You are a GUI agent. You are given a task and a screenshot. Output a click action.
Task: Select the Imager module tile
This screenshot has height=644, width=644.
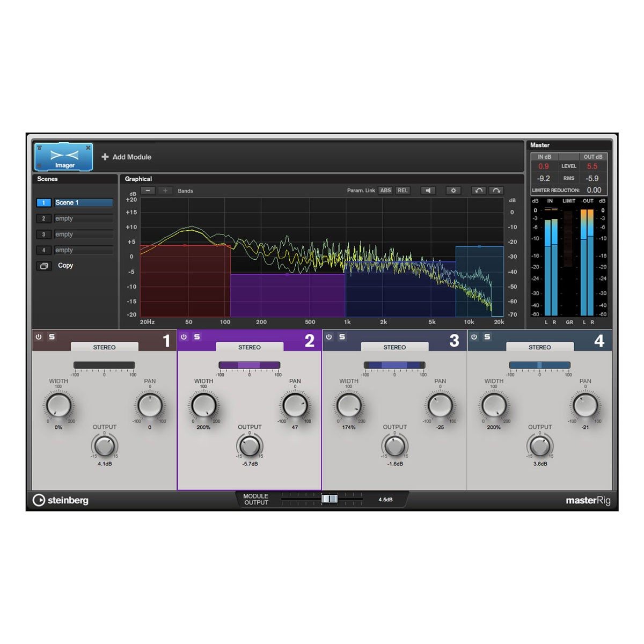[64, 157]
